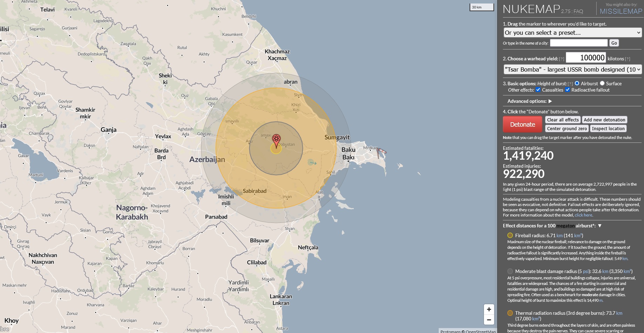Open the MISSILEMAP link

[x=621, y=11]
